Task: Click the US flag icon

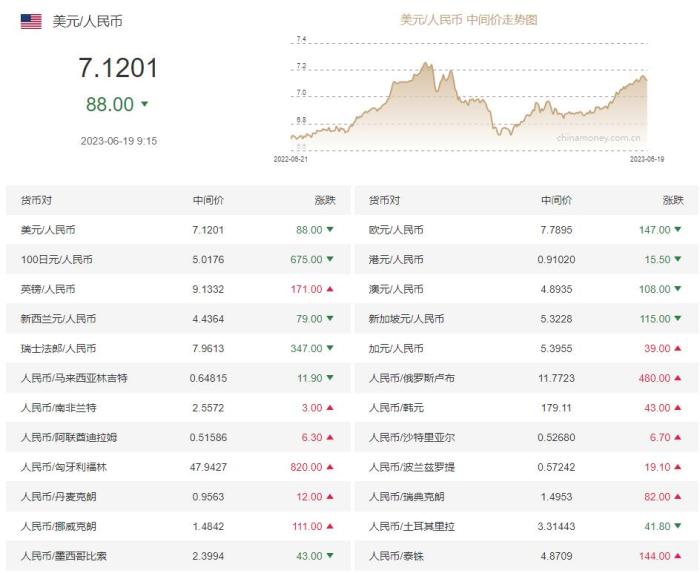Action: click(31, 21)
